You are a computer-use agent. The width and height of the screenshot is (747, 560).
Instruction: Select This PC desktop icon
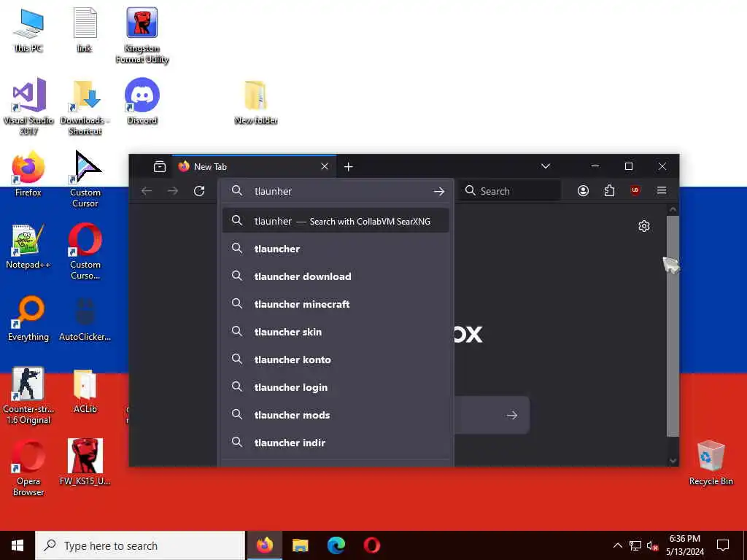(28, 31)
